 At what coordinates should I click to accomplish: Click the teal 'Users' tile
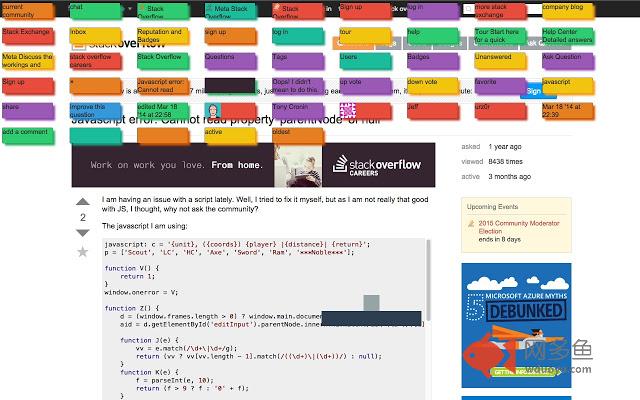(x=365, y=61)
